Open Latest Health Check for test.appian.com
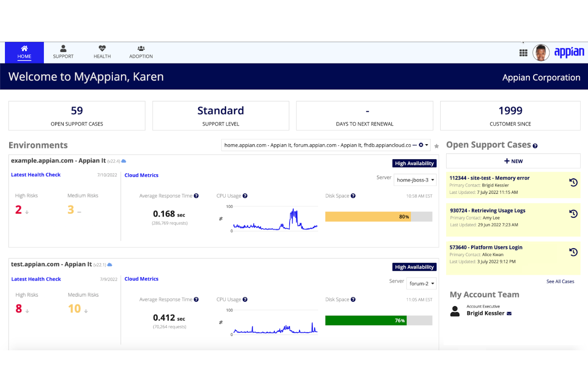 (x=36, y=279)
